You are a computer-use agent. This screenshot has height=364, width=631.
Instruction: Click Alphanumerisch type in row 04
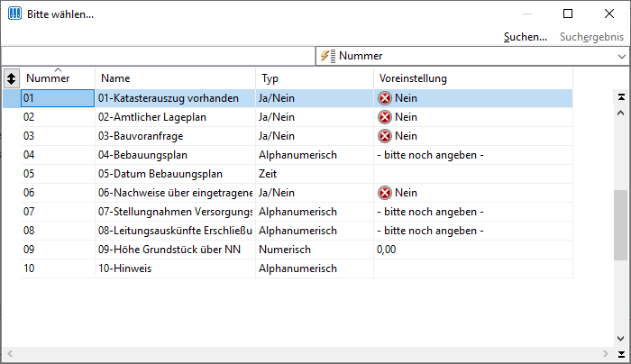pyautogui.click(x=297, y=155)
